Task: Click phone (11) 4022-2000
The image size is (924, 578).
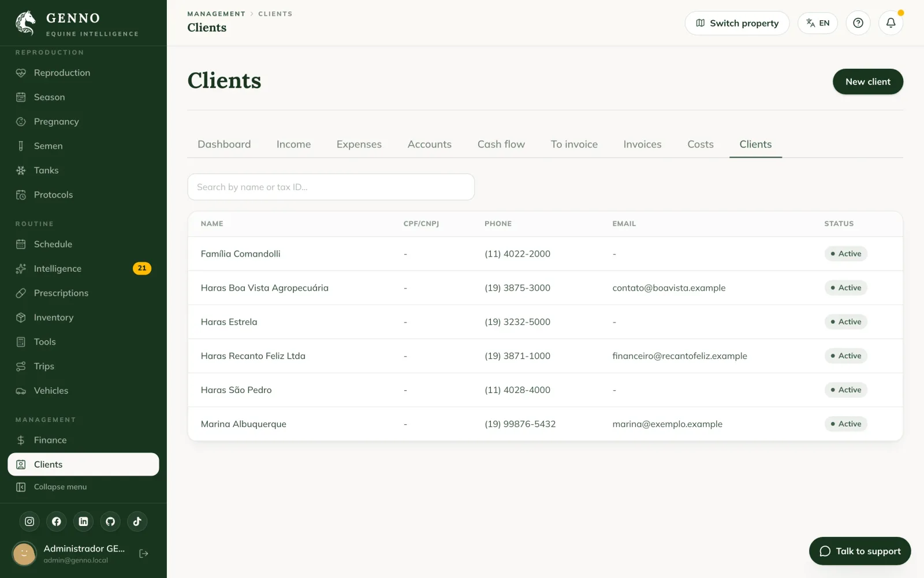Action: pos(517,254)
